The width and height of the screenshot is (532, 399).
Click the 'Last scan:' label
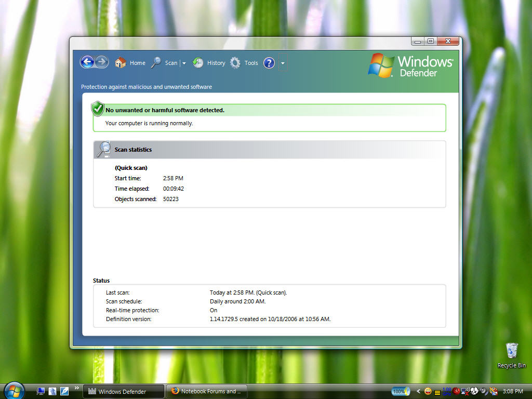click(118, 292)
